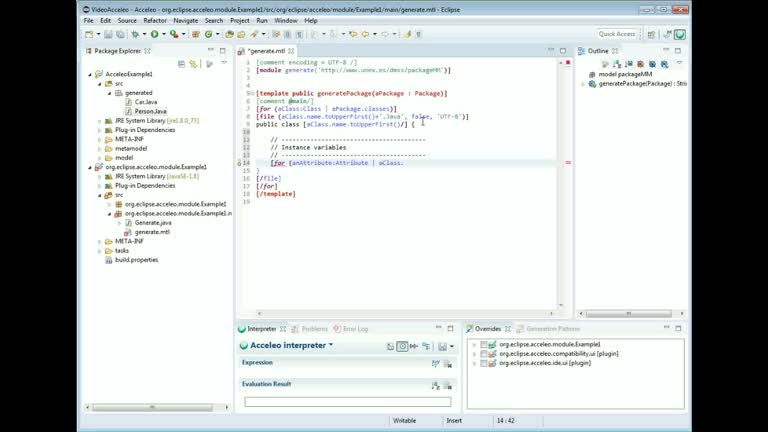Image resolution: width=768 pixels, height=432 pixels.
Task: Click the editor horizontal scrollbar
Action: (405, 313)
